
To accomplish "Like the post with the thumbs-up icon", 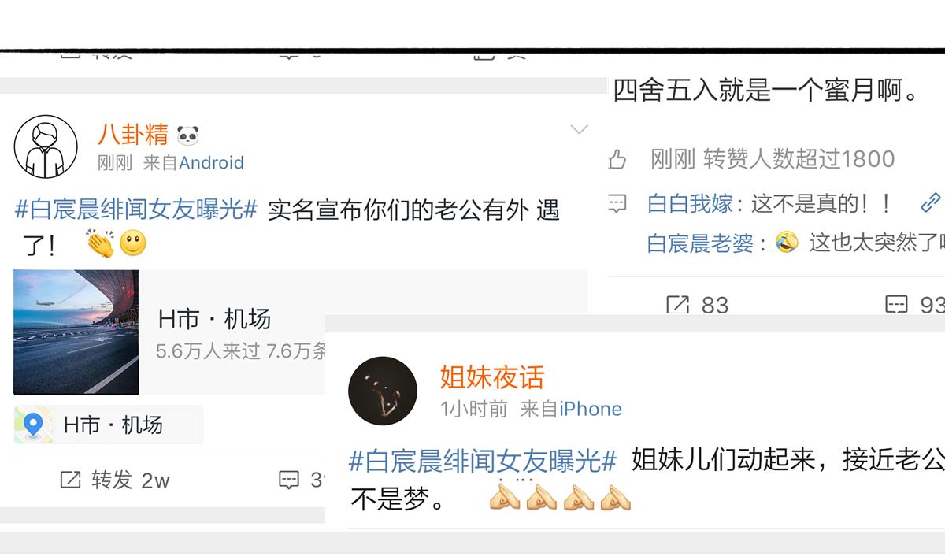I will point(617,160).
